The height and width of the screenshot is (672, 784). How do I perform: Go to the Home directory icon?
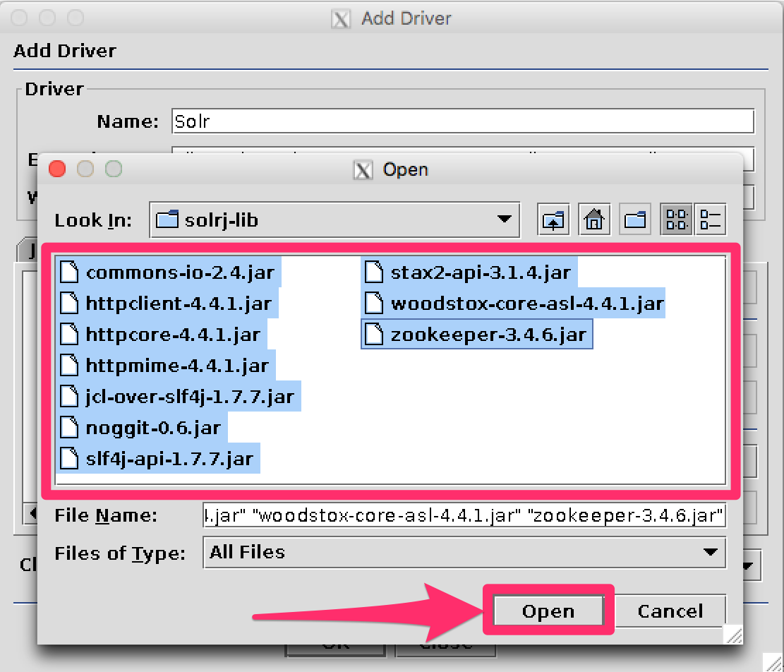pos(594,220)
